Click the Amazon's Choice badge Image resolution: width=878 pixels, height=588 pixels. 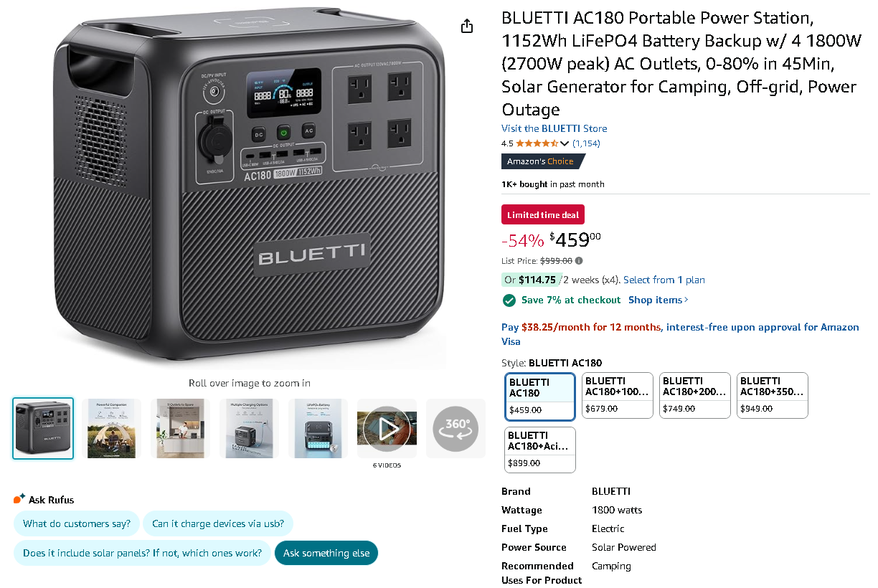(542, 161)
